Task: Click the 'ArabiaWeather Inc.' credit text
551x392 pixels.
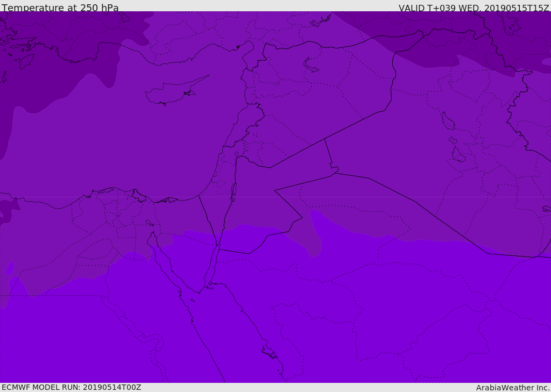Action: 513,388
